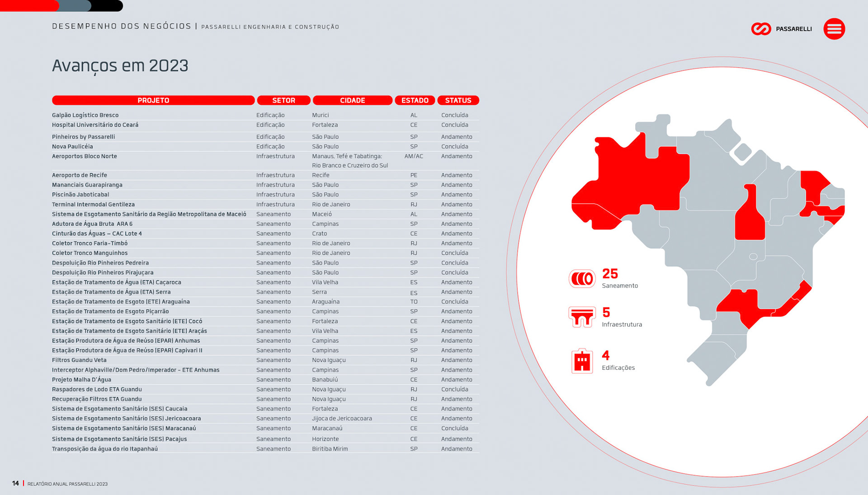Viewport: 868px width, 495px height.
Task: Click the number 25 Saneamento count
Action: 610,274
